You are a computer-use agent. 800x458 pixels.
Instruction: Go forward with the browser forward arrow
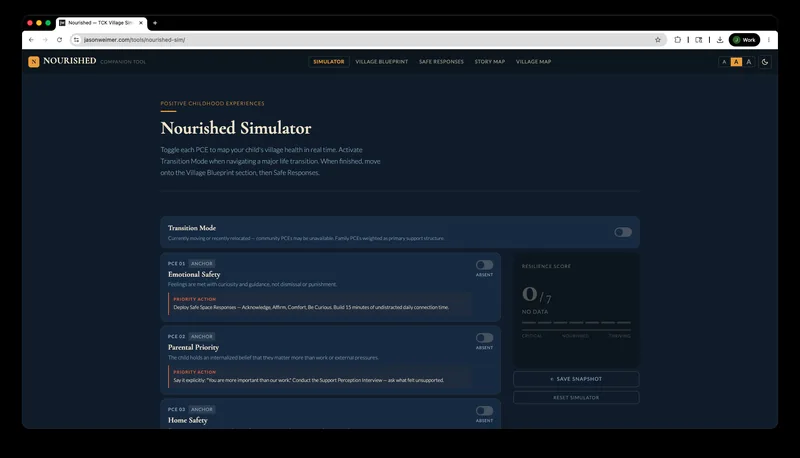[45, 40]
